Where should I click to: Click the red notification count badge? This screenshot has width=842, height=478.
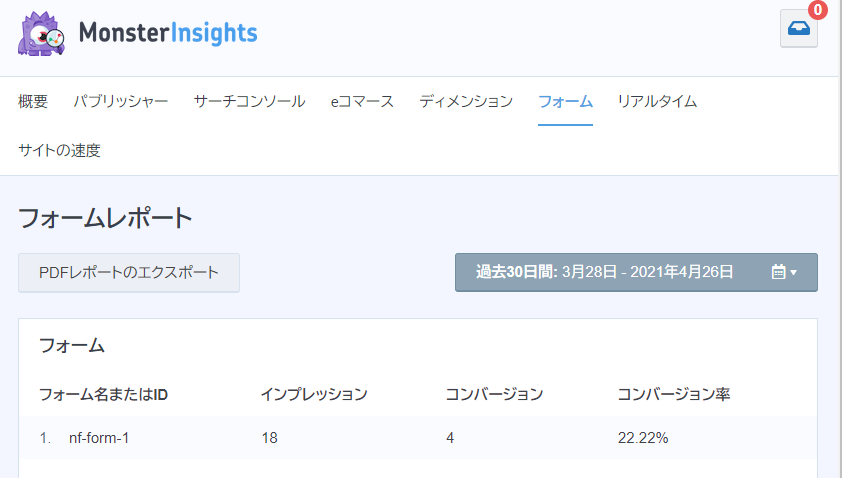(818, 10)
